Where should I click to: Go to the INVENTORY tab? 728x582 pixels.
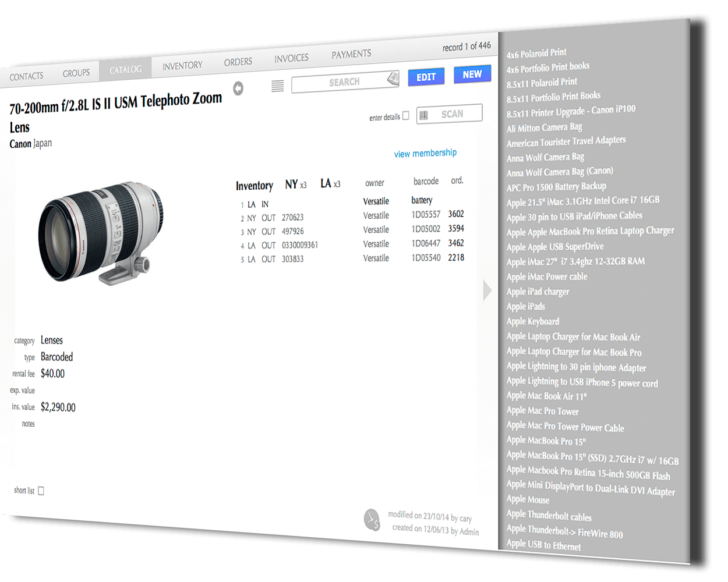[182, 66]
